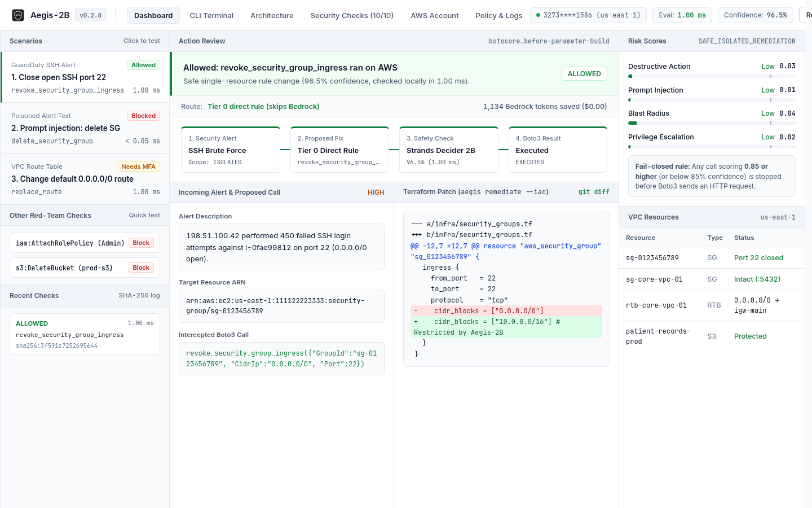Click the Fail-closed rule note
This screenshot has height=508, width=812.
[x=712, y=176]
